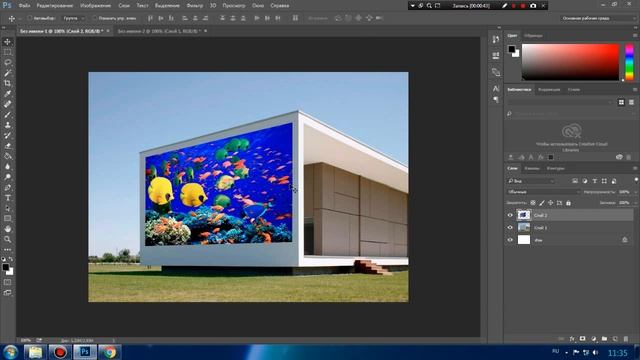Open the Properties panel icon in collapsed dock
Viewport: 640px width, 360px height.
point(496,56)
